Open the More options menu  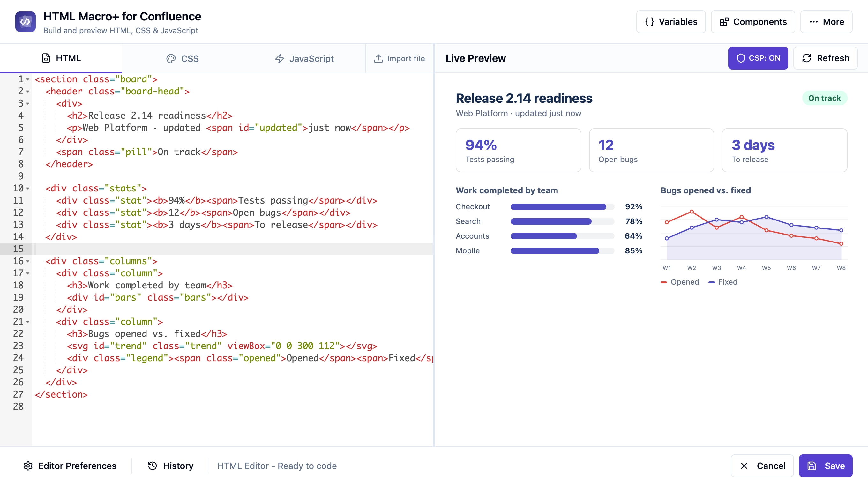click(826, 22)
